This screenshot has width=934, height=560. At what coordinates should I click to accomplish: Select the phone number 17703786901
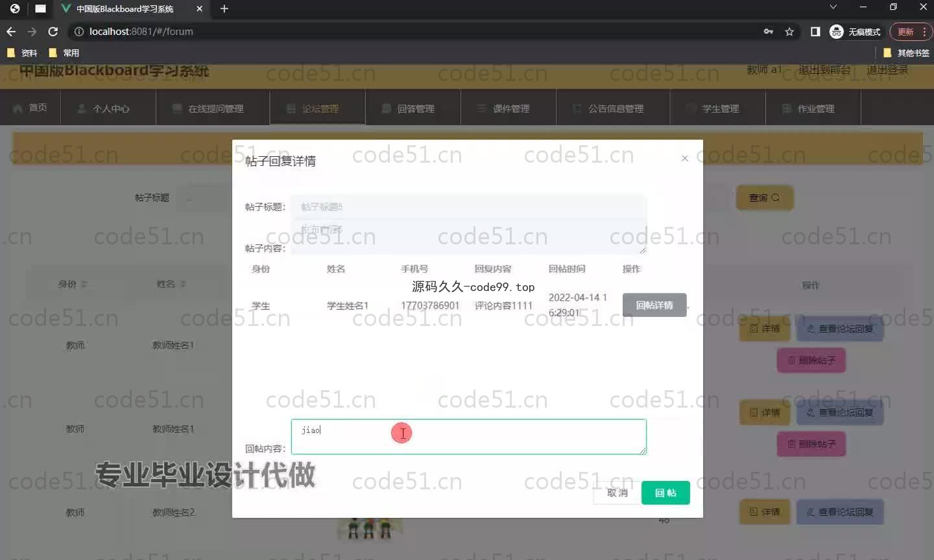(x=430, y=305)
